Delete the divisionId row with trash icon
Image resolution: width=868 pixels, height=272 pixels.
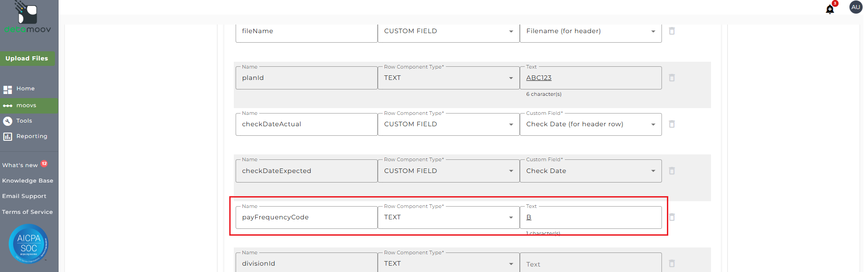coord(672,263)
